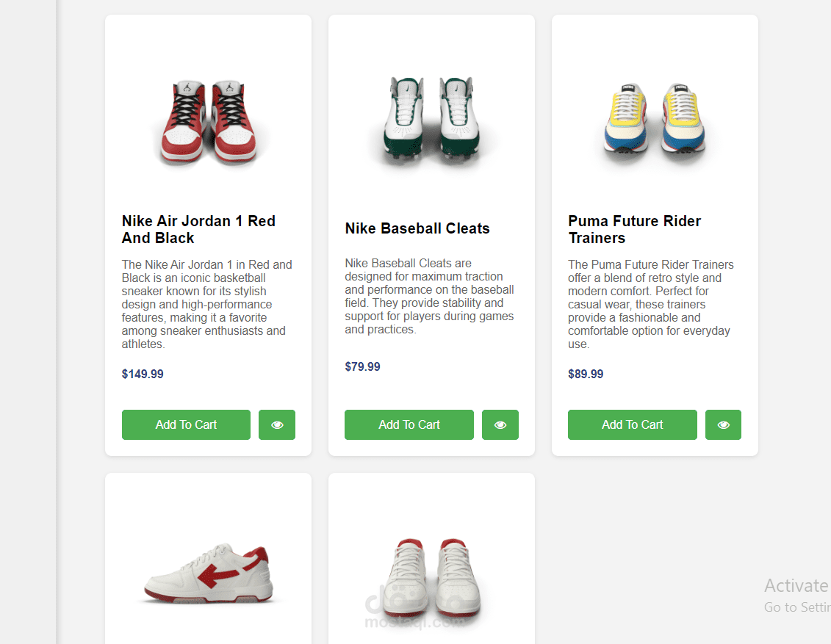
Task: Open the Puma Future Rider product image
Action: click(x=655, y=117)
